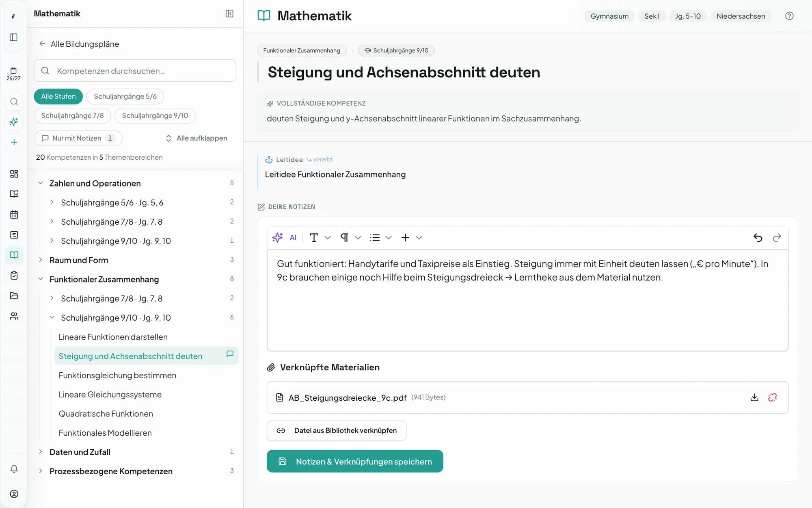Open AB_Steigungsdreiecke_9c.pdf file name

point(348,397)
